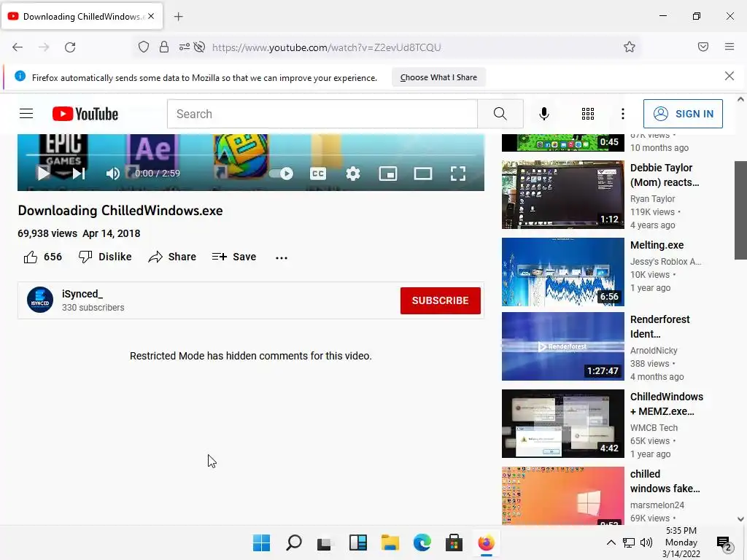Open ChilledWindows + MEMZ.exe video title
The image size is (747, 560).
667,404
